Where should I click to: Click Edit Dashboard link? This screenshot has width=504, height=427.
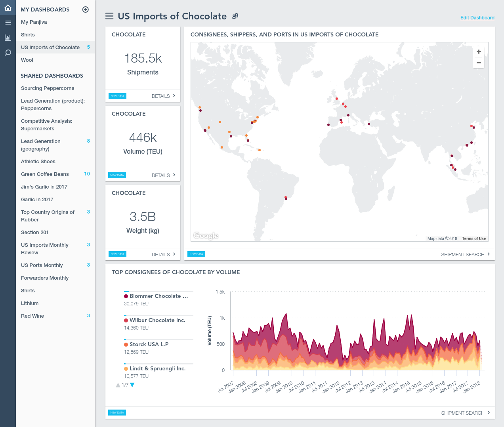pyautogui.click(x=477, y=18)
